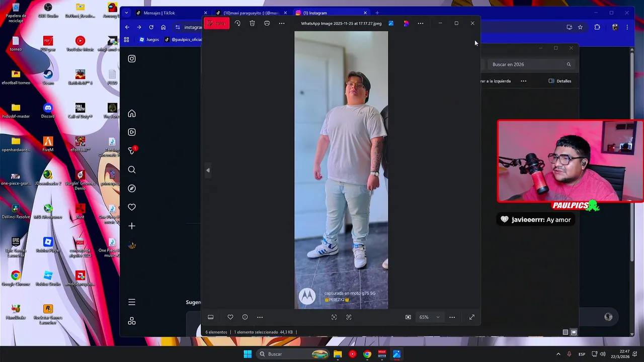Show file info for the photo
Viewport: 644px width, 362px height.
(x=245, y=317)
